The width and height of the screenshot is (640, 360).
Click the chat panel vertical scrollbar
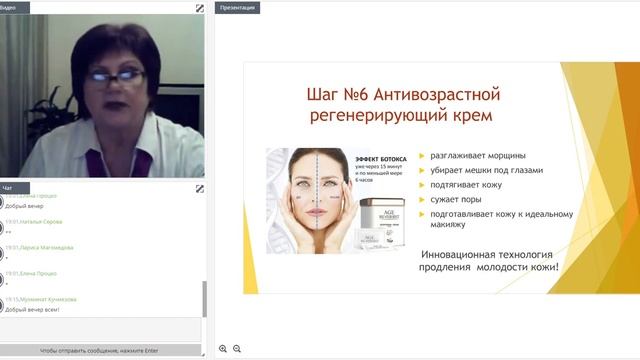click(x=204, y=299)
